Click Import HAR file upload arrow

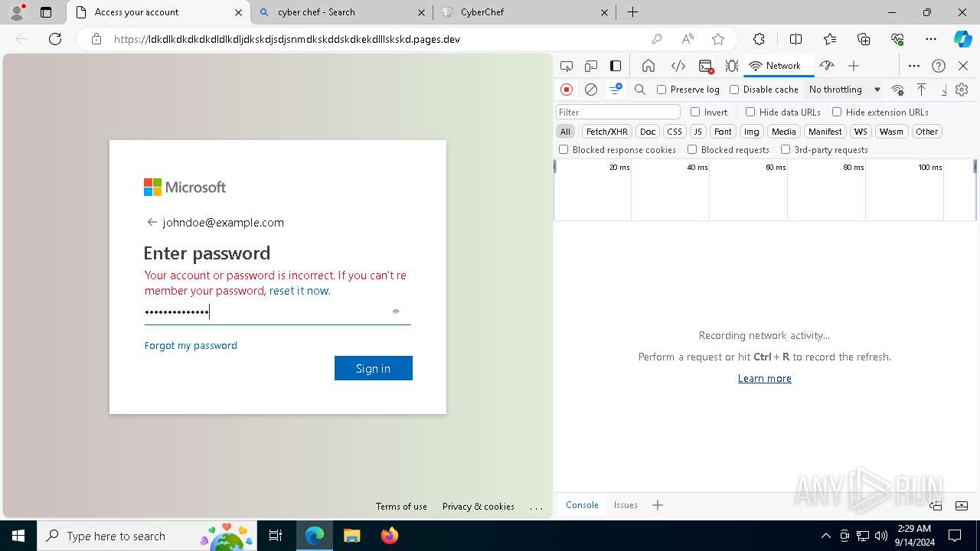[921, 90]
